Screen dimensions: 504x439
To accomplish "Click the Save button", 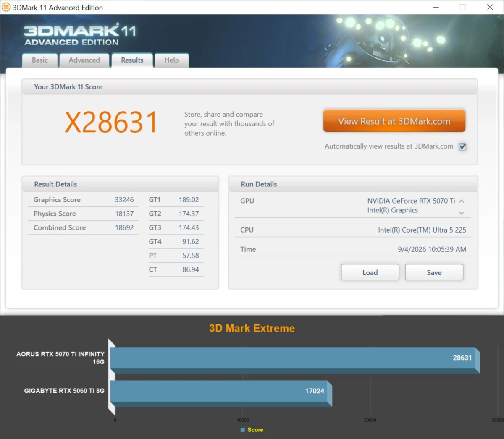I will pos(434,272).
